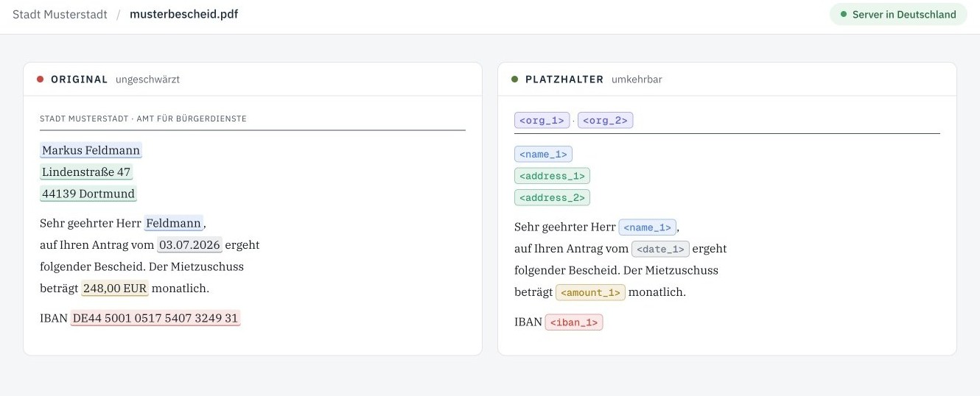The height and width of the screenshot is (396, 980).
Task: Click the <date_1> placeholder tag
Action: point(660,249)
